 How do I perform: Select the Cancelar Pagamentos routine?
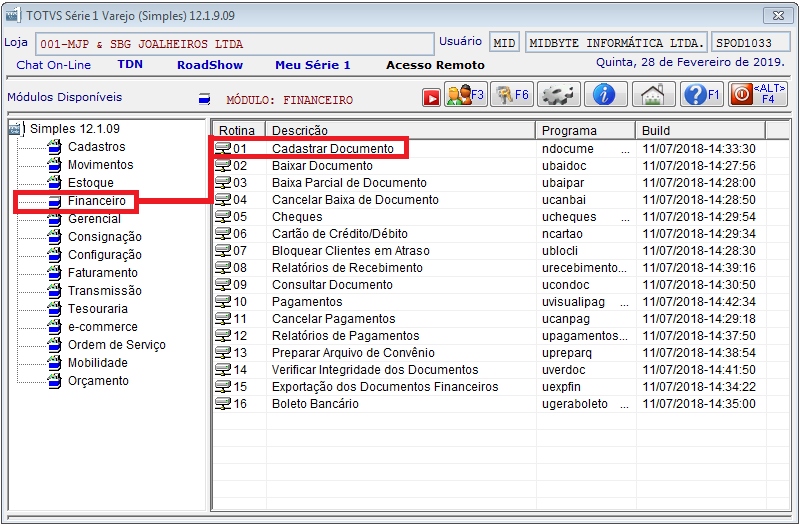pos(333,319)
